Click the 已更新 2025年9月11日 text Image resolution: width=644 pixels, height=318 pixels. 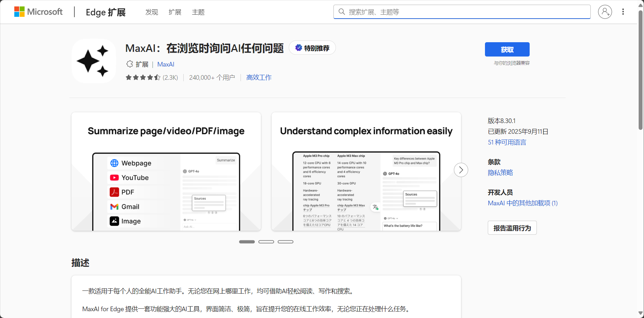[518, 132]
